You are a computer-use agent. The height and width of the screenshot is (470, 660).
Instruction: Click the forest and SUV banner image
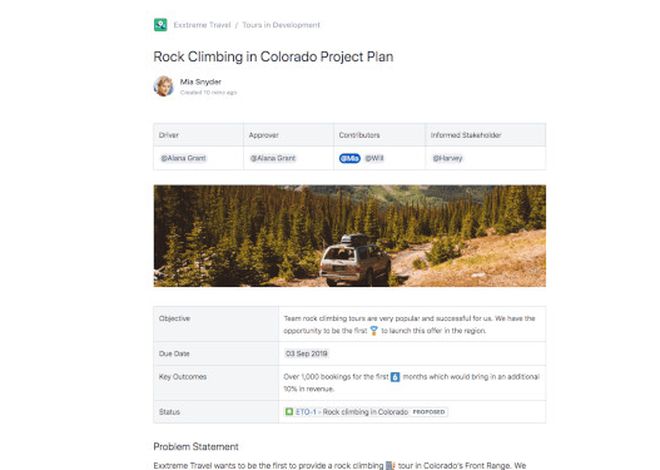[x=350, y=236]
